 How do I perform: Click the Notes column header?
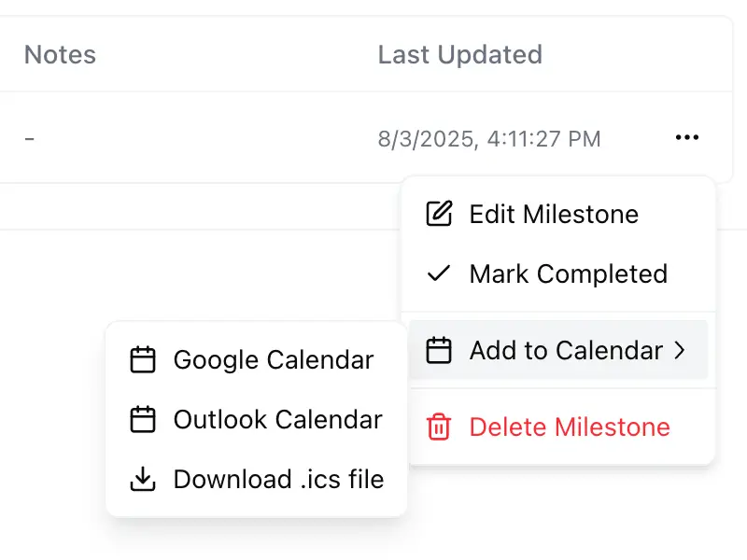coord(59,54)
